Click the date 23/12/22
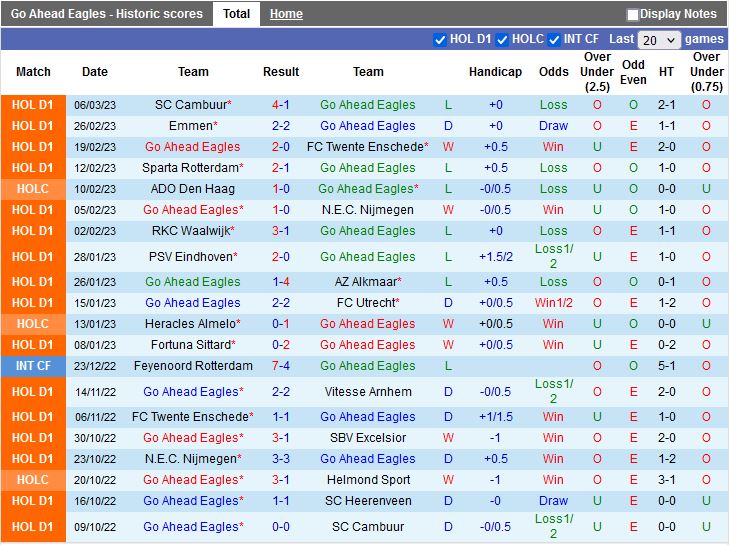729x545 pixels. point(95,366)
